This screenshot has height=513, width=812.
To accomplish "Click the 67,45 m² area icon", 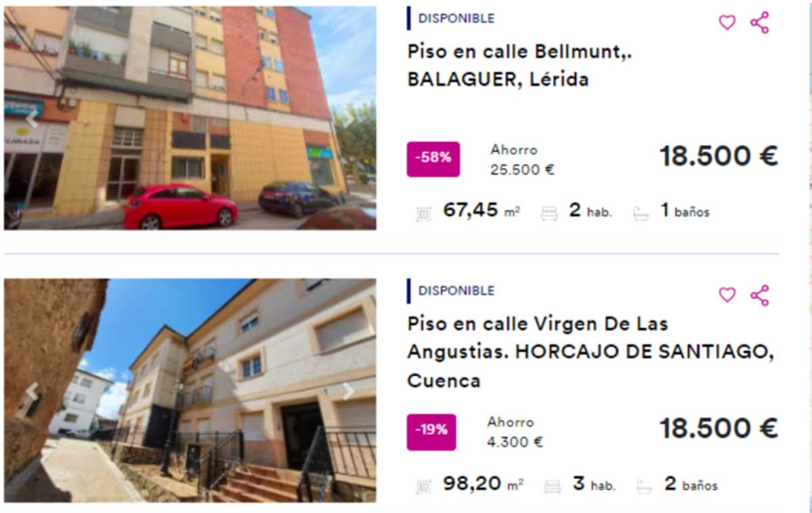I will [424, 214].
